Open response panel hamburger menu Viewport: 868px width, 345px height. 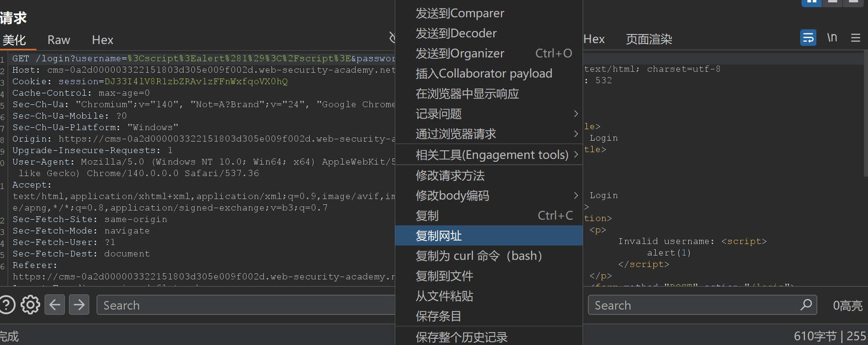pyautogui.click(x=856, y=38)
